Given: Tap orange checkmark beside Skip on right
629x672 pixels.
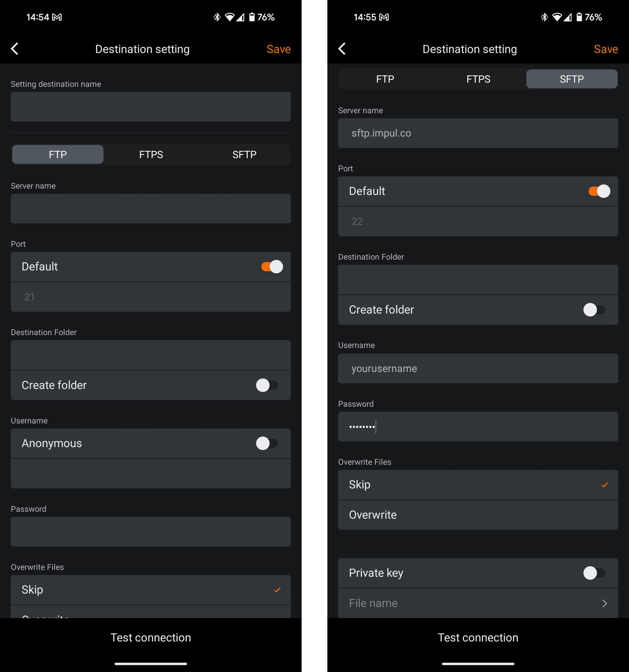Looking at the screenshot, I should tap(604, 485).
